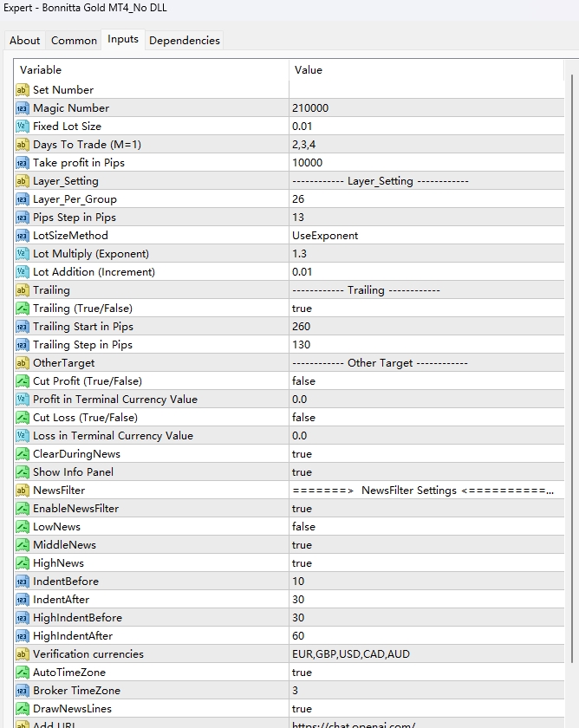Click the Layer_Setting string icon
Screen dimensions: 579x728
[x=23, y=181]
